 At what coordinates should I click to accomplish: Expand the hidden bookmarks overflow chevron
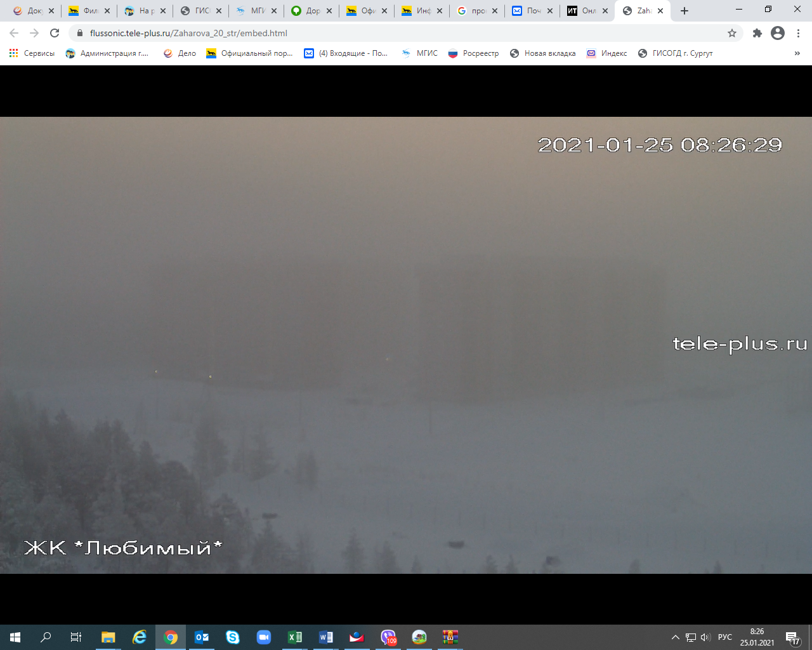click(797, 53)
